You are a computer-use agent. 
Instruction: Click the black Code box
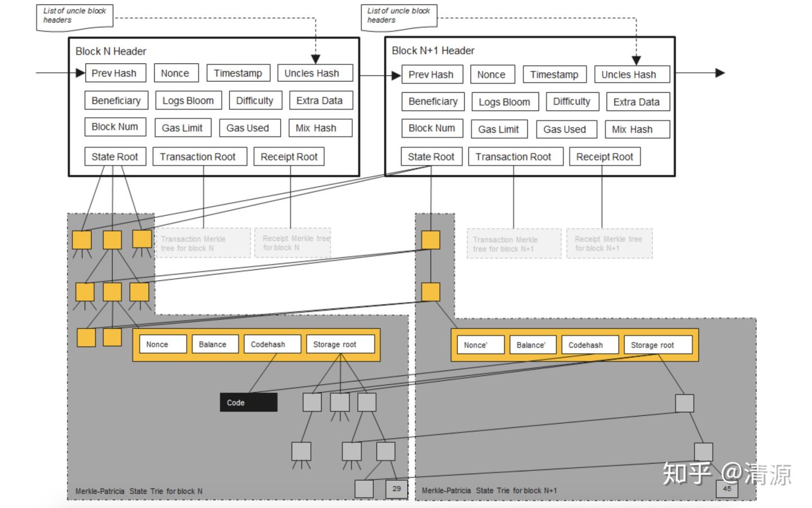tap(248, 403)
